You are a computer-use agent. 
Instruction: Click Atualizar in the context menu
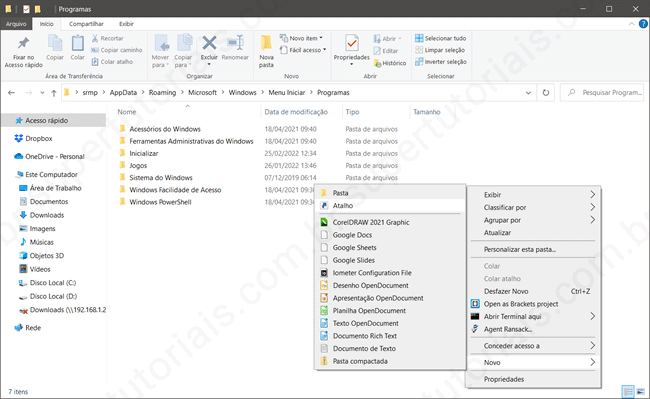click(534, 233)
